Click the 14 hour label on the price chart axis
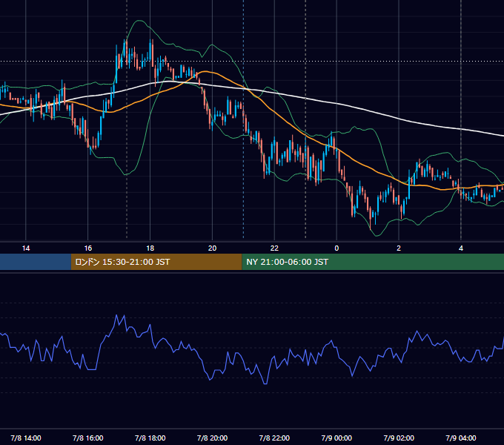Screen dimensions: 504x445 coord(26,248)
